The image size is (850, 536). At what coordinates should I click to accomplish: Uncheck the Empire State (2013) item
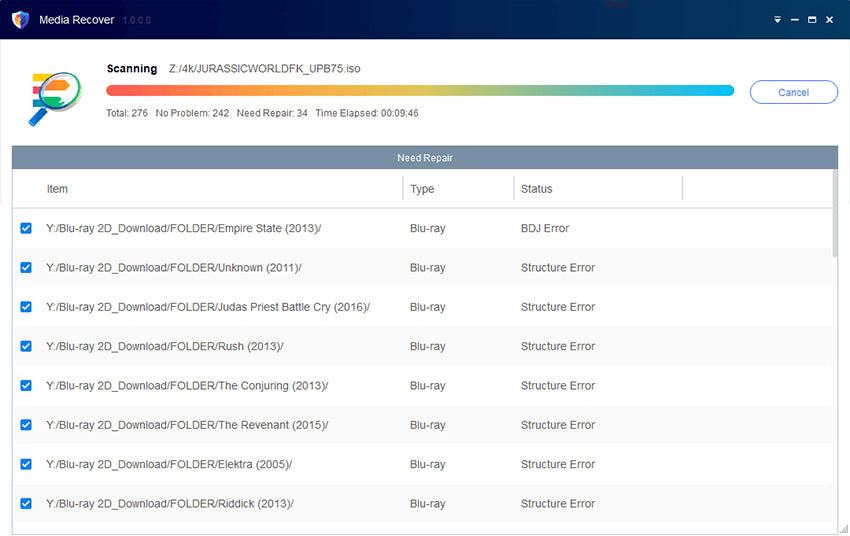click(26, 229)
